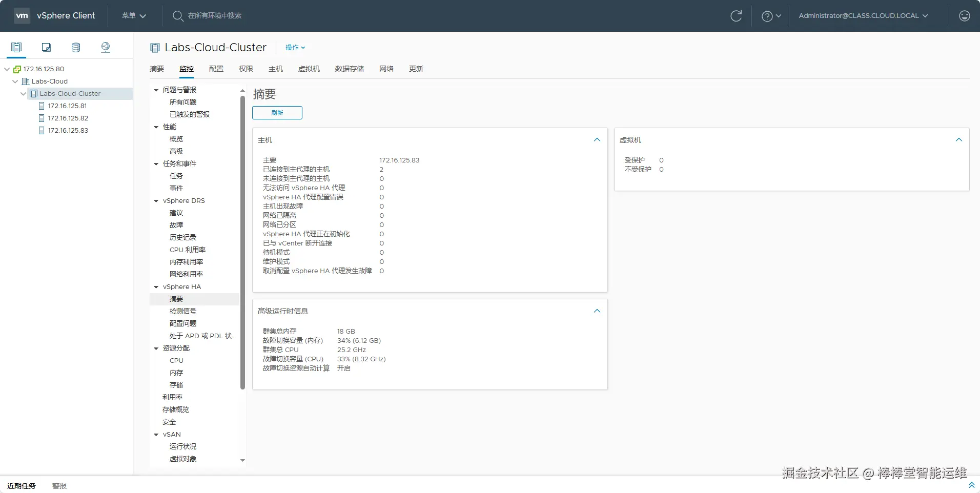980x493 pixels.
Task: Open the 近期任务 bottom tab
Action: coord(22,486)
